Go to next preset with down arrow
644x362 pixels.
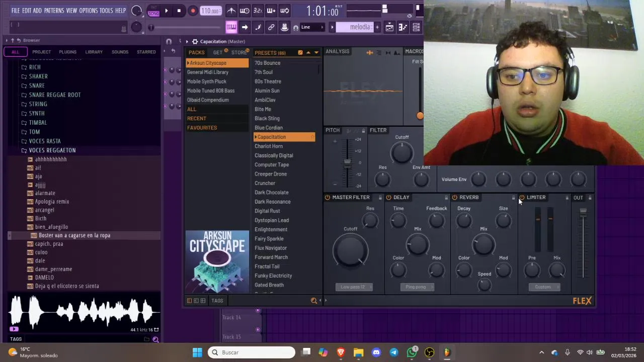click(x=316, y=53)
